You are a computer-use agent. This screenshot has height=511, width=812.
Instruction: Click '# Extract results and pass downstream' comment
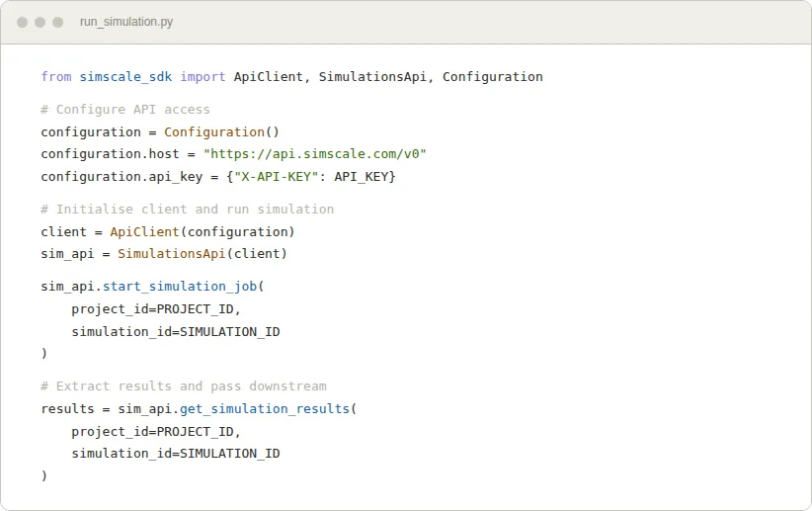(x=184, y=386)
